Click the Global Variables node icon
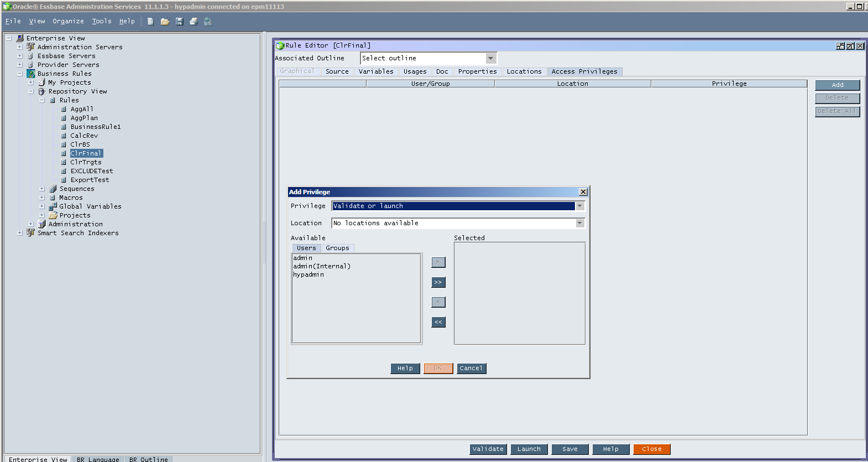Screen dimensions: 868x462 [53, 206]
